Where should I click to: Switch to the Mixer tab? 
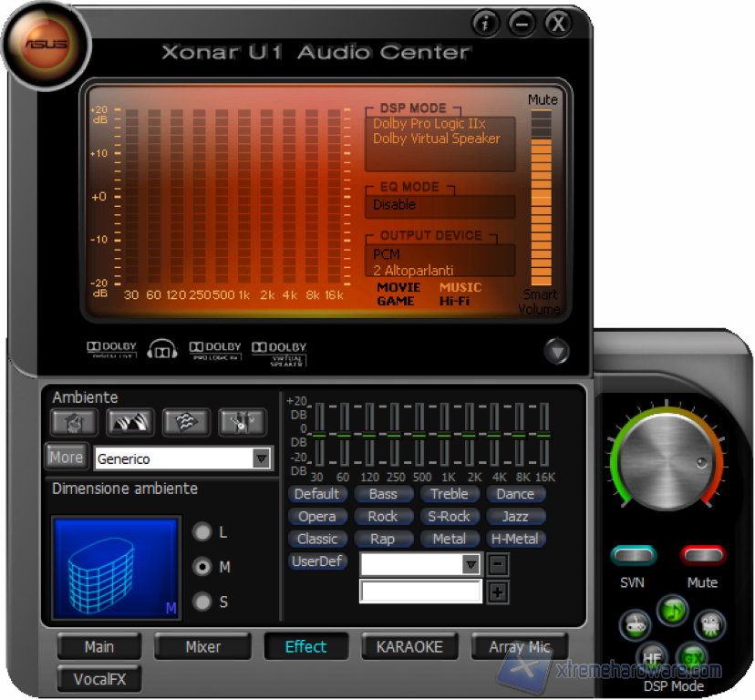[x=202, y=646]
